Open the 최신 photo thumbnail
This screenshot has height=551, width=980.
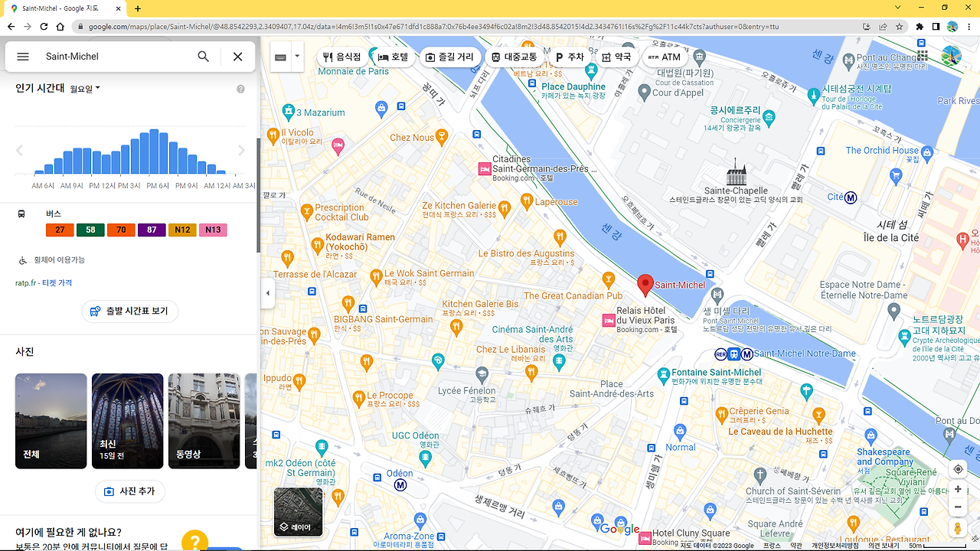click(x=127, y=421)
